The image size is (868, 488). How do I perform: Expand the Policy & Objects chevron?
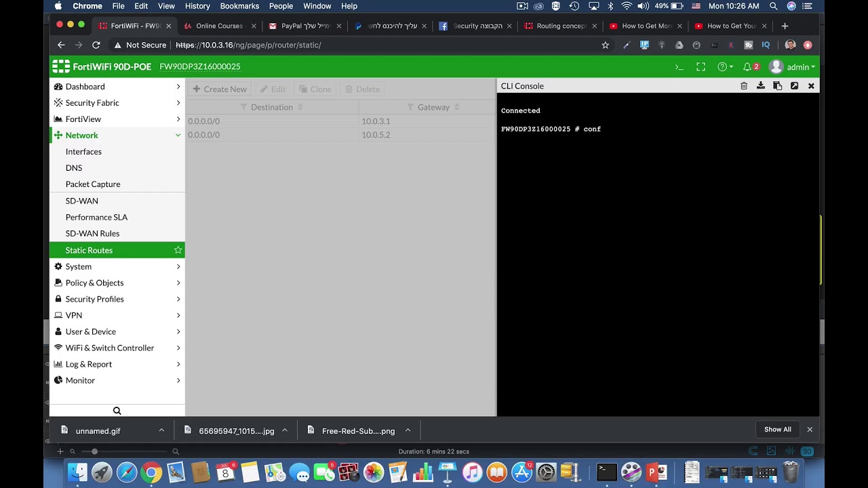178,283
